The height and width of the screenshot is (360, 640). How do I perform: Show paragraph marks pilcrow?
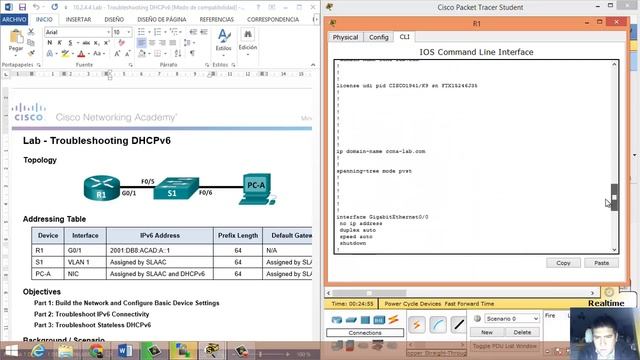pos(192,53)
